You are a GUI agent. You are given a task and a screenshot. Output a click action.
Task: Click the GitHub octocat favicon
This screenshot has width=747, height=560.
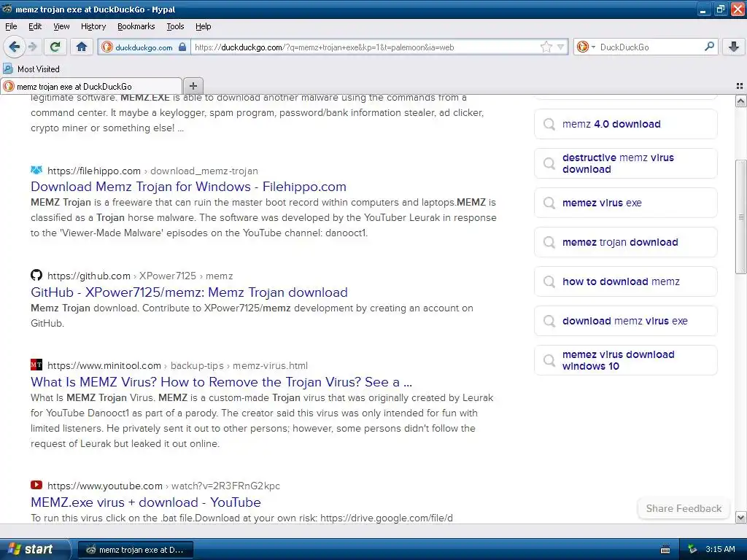click(36, 275)
